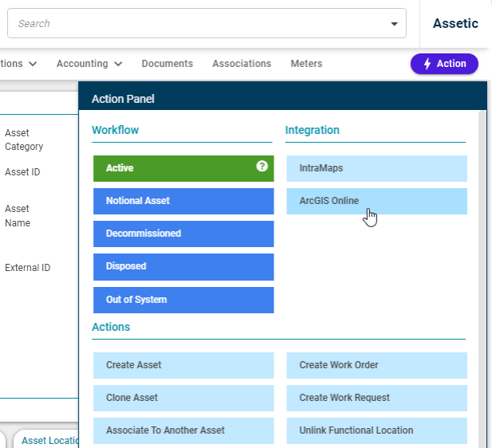Select the Decommissioned workflow status

[183, 234]
